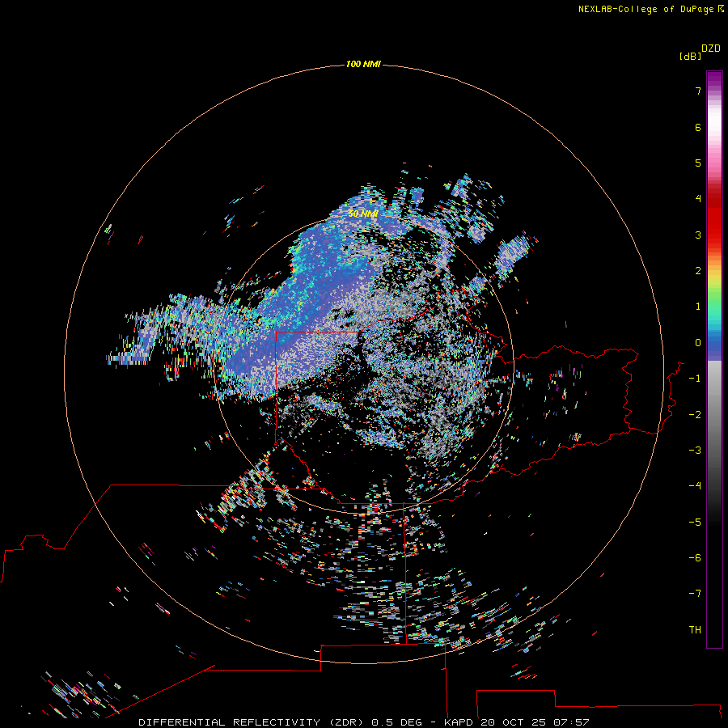Click the -2 value on color scale
The image size is (728, 728).
click(695, 415)
